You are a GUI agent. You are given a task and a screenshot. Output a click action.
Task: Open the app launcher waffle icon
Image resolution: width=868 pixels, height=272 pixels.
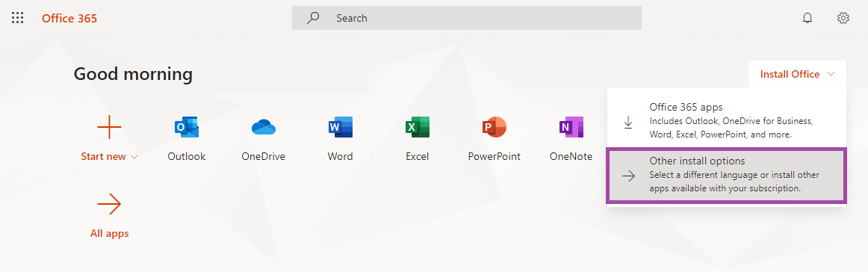(x=18, y=18)
